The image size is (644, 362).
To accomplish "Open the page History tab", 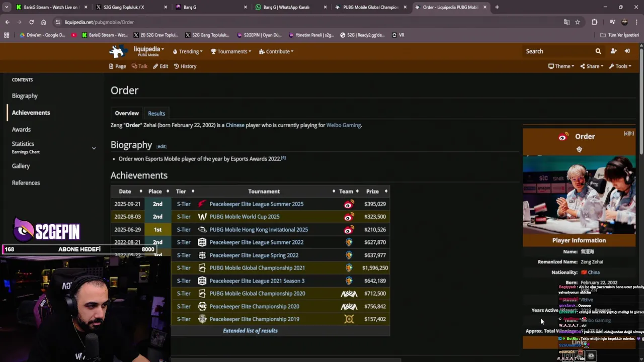I will [185, 66].
